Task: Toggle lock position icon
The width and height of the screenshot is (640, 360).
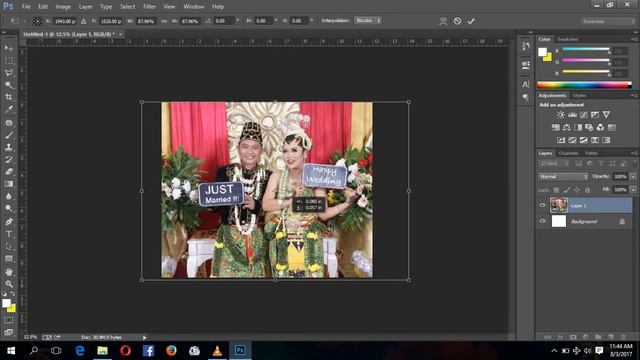Action: pyautogui.click(x=577, y=190)
